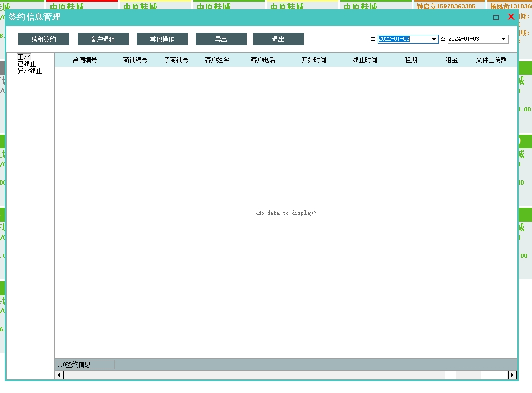Click the horizontal scrollbar left arrow
The image size is (532, 393).
click(59, 375)
